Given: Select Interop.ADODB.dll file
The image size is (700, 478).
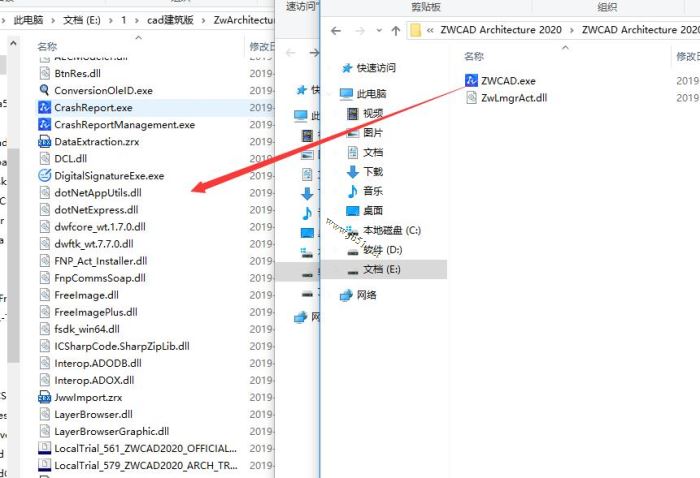Looking at the screenshot, I should (98, 363).
